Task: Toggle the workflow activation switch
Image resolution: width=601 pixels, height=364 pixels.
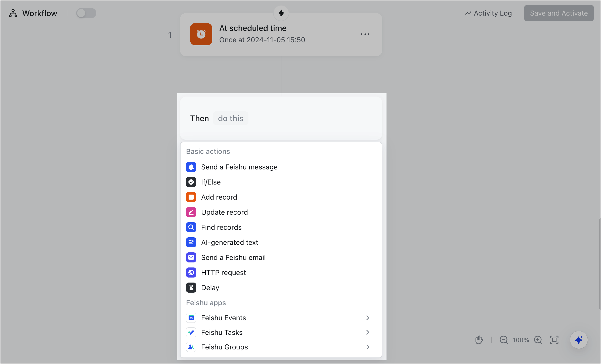Action: click(86, 13)
